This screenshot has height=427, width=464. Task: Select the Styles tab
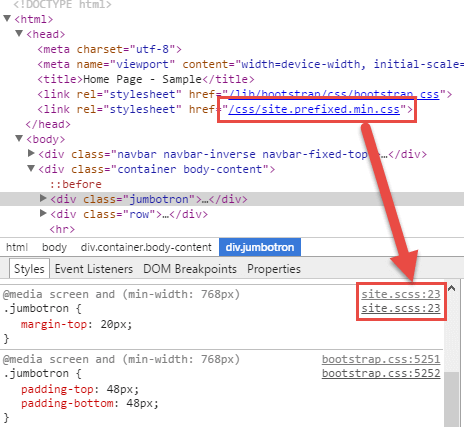(29, 269)
